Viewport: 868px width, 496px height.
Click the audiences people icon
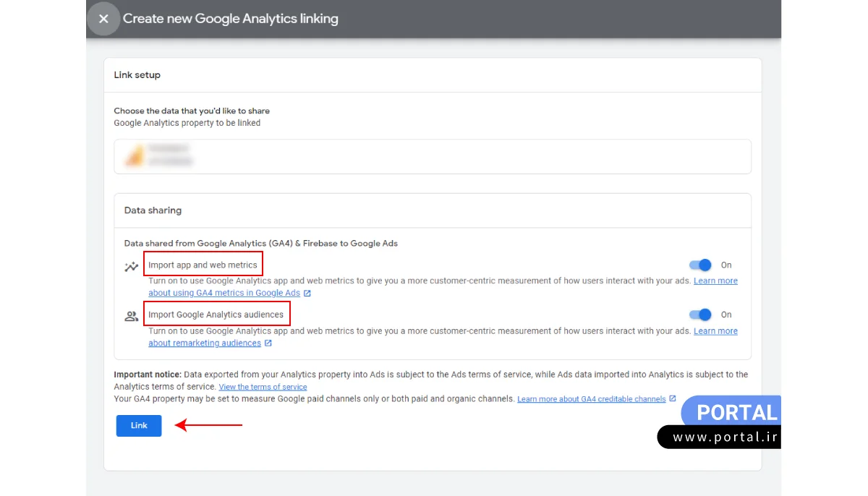131,316
